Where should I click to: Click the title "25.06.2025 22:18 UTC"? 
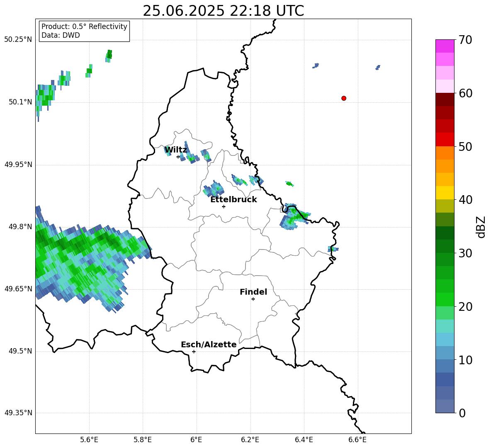click(x=223, y=11)
